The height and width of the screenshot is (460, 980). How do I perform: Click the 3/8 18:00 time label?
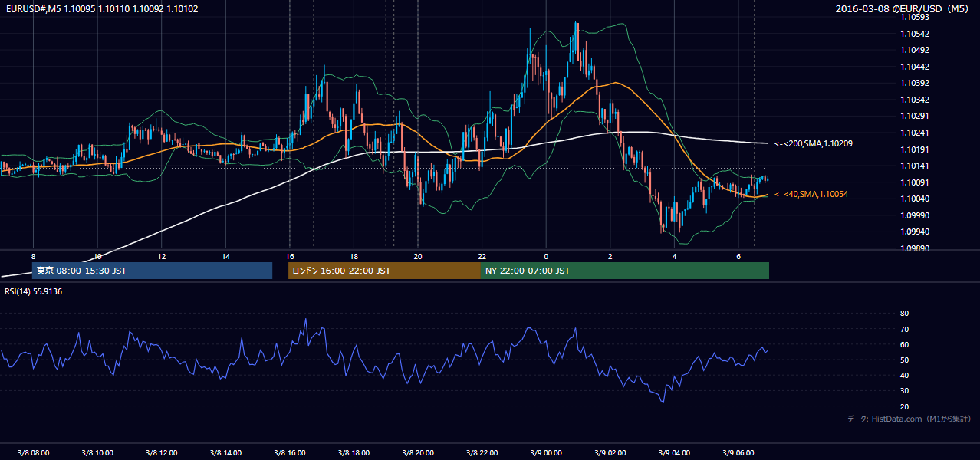354,453
